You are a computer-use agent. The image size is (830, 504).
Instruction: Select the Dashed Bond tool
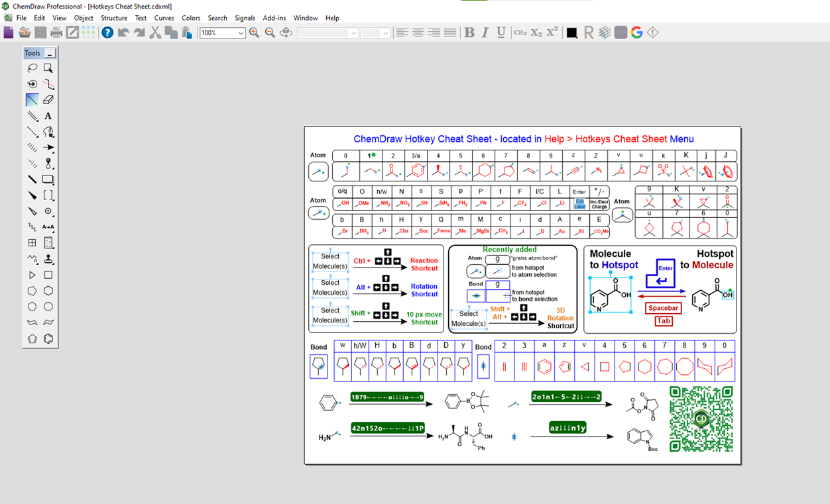32,132
